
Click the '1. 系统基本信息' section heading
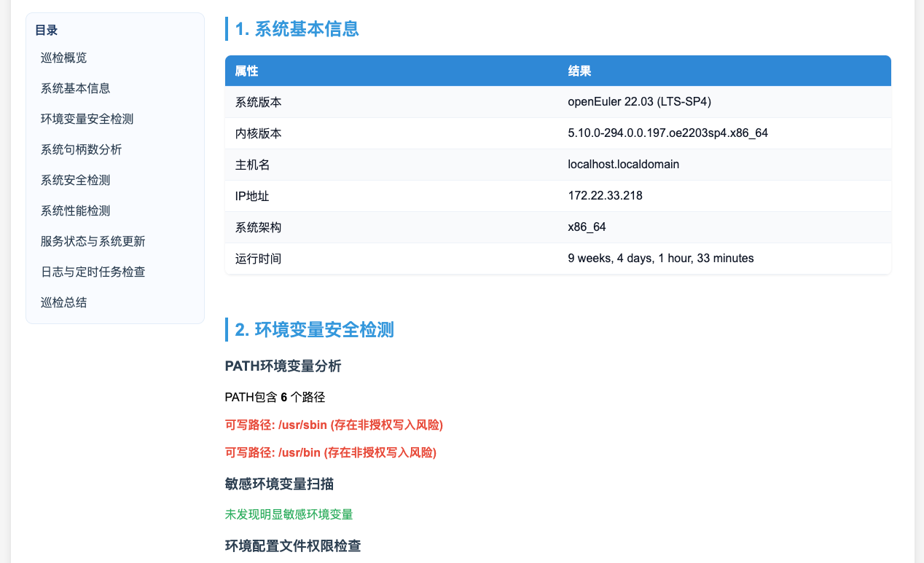297,29
